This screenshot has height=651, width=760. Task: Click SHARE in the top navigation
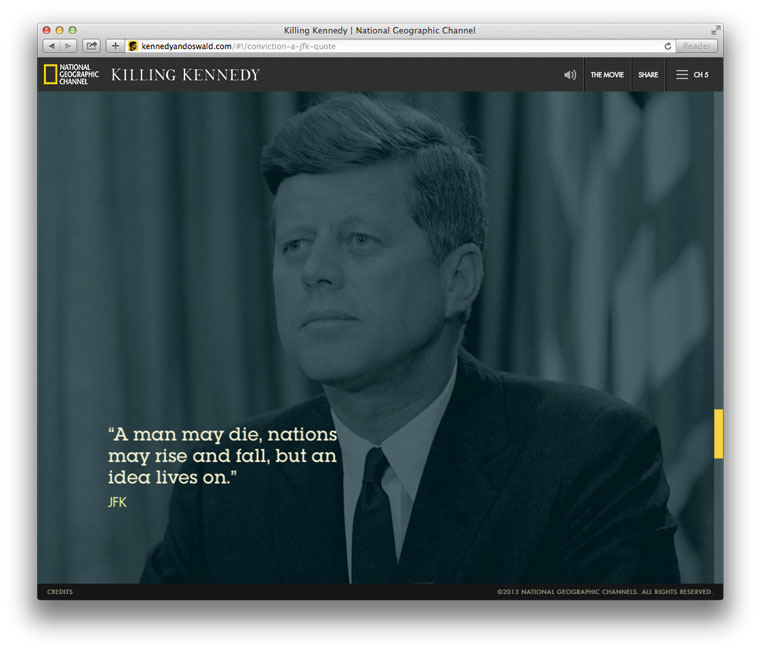coord(648,75)
